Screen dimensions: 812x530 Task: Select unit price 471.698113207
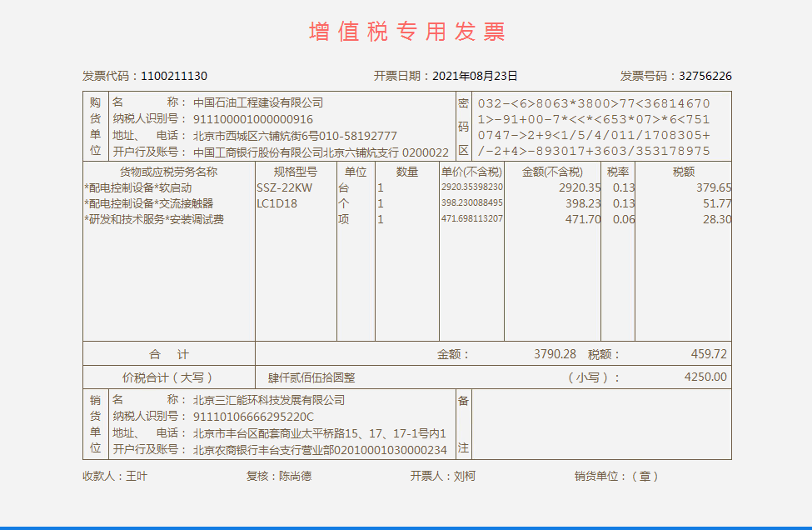(471, 219)
